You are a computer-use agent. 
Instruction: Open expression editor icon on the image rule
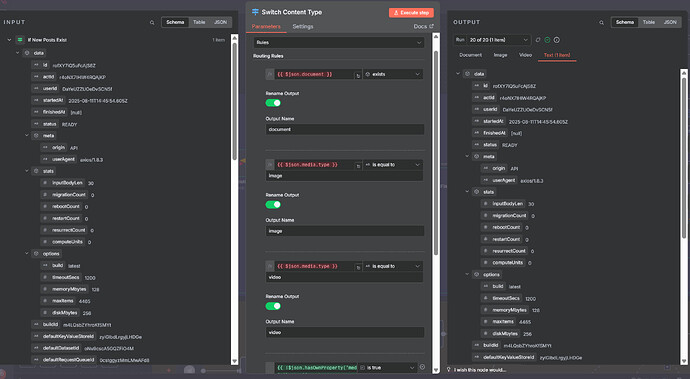358,166
